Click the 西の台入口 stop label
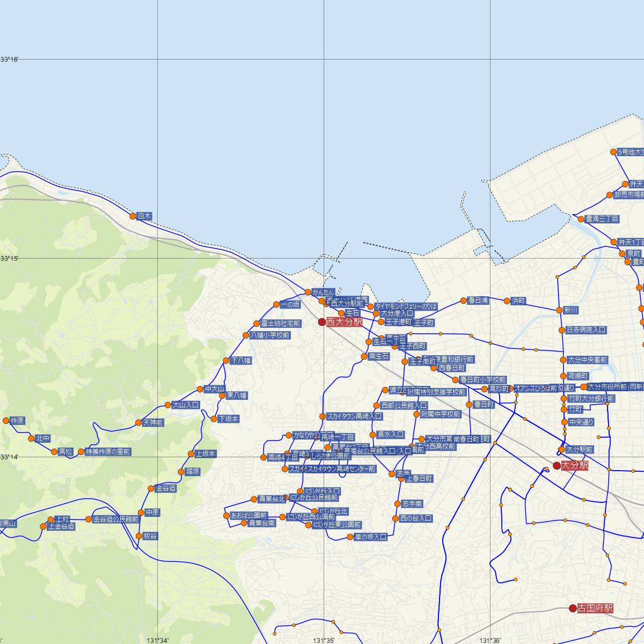644x644 pixels. 416,518
